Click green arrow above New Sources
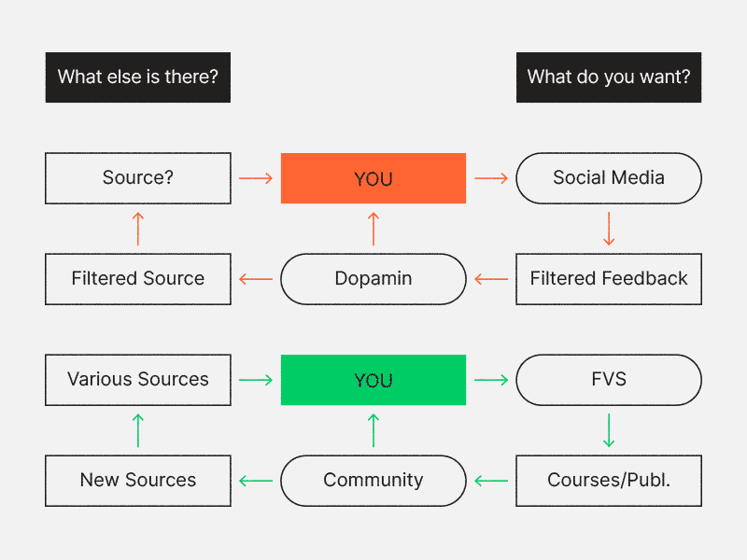This screenshot has width=747, height=560. [x=137, y=430]
